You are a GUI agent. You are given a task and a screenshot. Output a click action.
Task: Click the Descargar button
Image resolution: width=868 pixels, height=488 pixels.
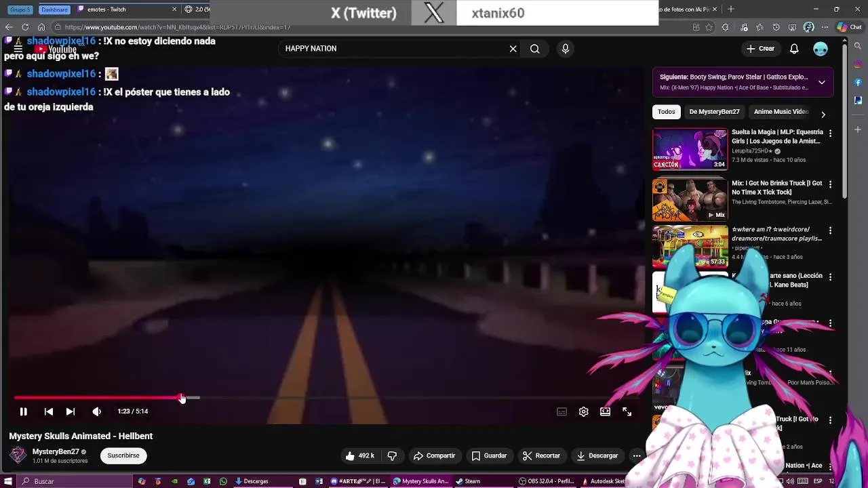tap(597, 456)
